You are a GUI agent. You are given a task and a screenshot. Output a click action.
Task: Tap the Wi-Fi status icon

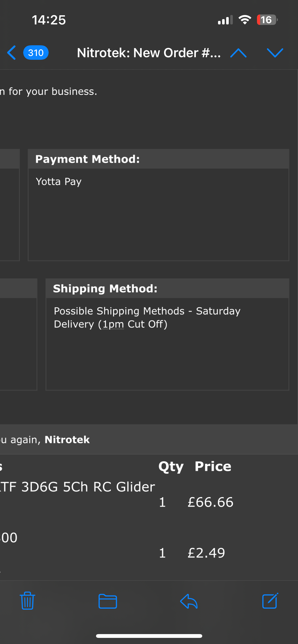245,20
